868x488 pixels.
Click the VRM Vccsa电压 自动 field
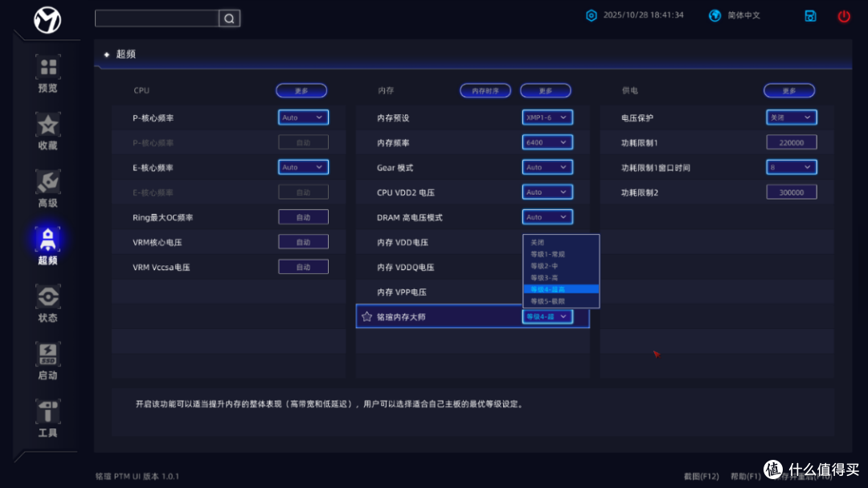(303, 267)
